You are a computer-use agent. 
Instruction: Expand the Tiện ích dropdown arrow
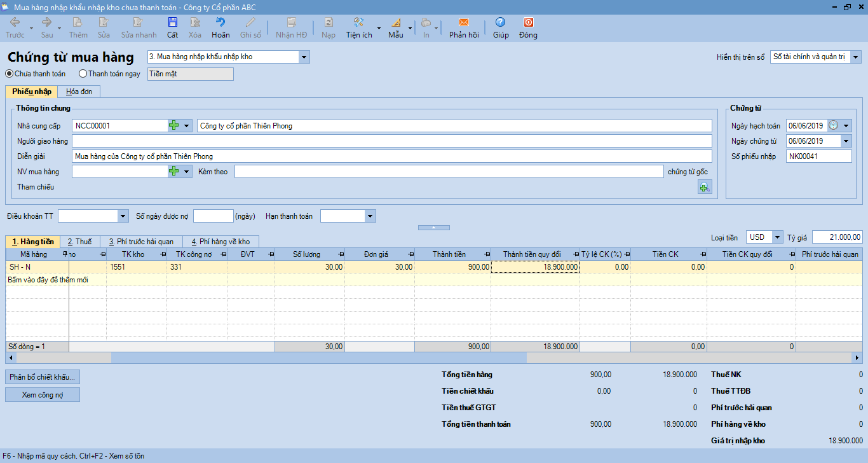click(379, 28)
